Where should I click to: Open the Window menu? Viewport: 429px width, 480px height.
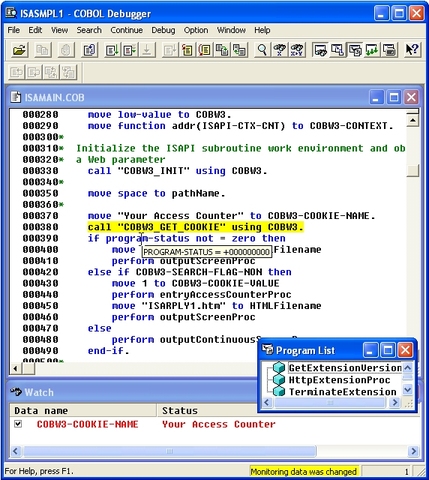231,30
